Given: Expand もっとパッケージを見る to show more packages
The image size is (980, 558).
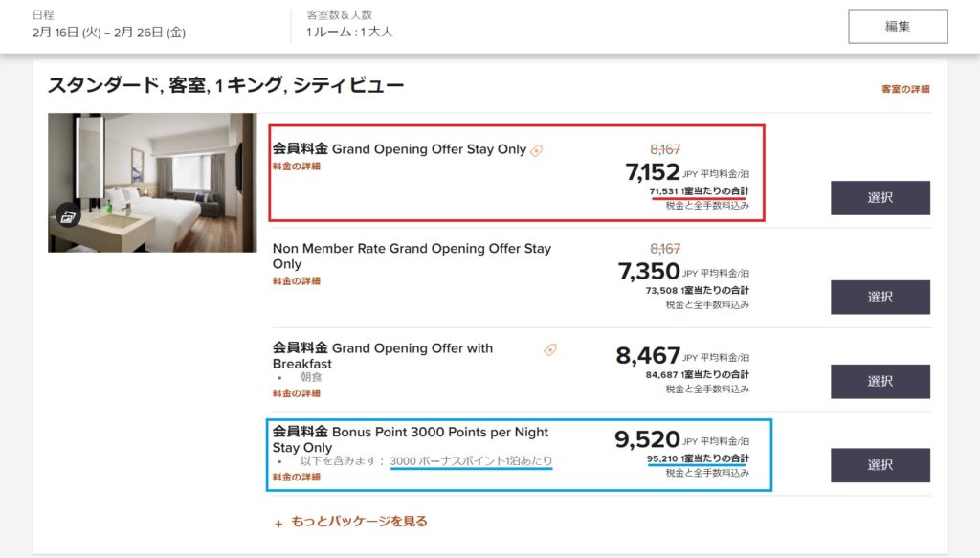Looking at the screenshot, I should [x=350, y=522].
